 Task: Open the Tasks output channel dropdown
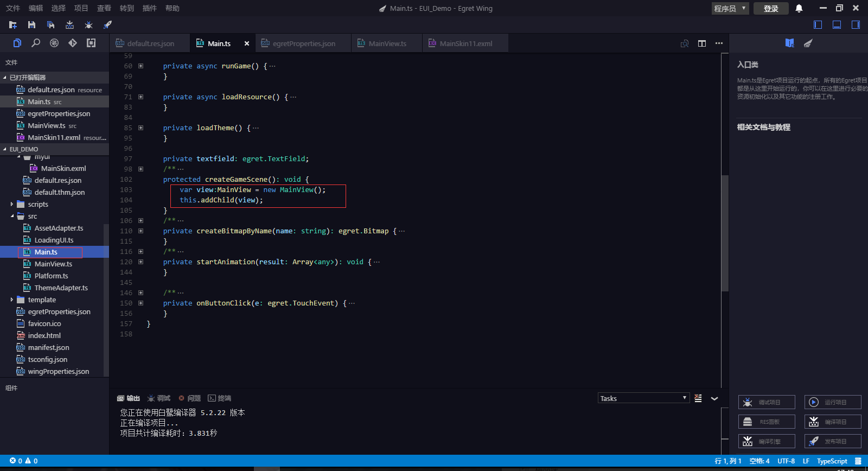644,398
